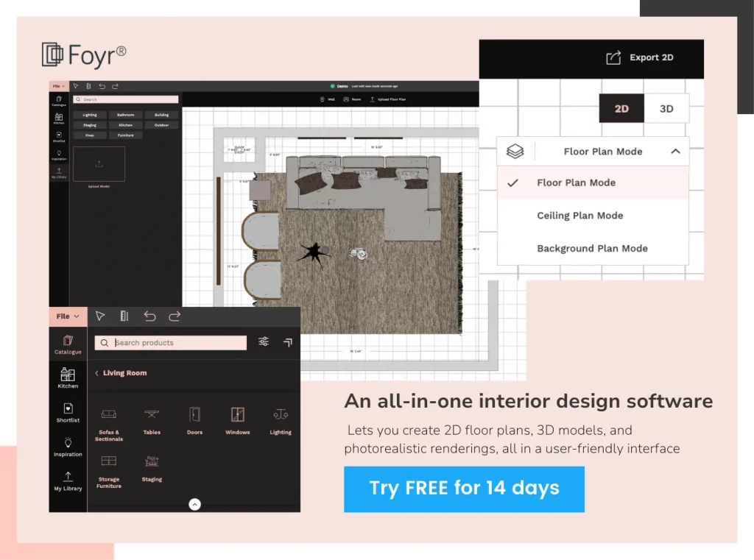Click the Export 2D share icon

click(613, 57)
